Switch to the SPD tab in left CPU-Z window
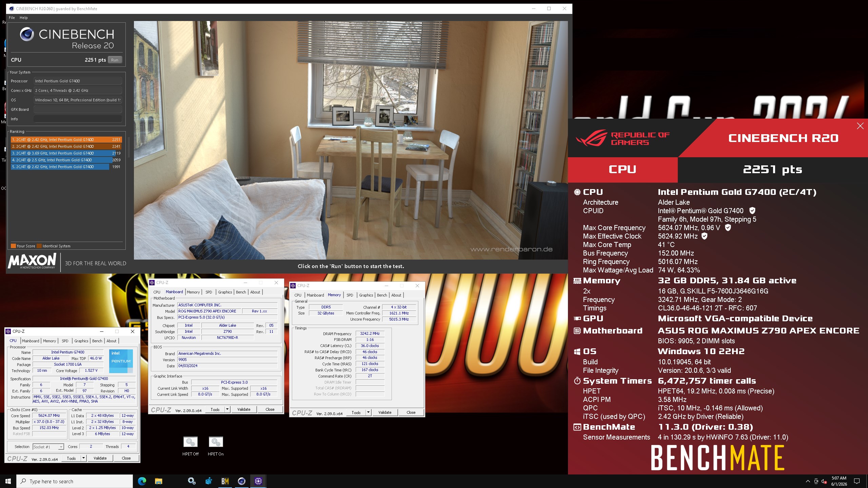Image resolution: width=868 pixels, height=488 pixels. coord(65,341)
